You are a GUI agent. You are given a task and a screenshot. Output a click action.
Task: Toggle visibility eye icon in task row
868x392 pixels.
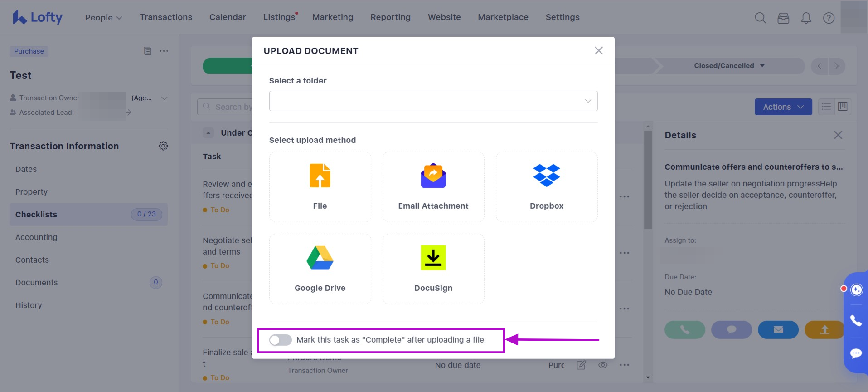pyautogui.click(x=602, y=365)
